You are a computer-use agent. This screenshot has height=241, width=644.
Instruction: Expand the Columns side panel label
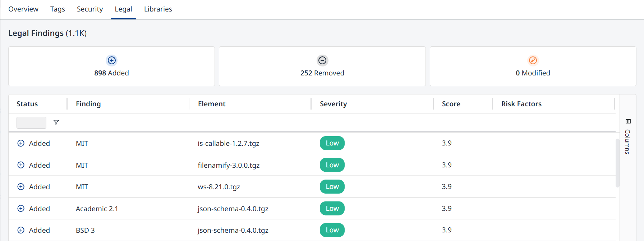pyautogui.click(x=627, y=142)
